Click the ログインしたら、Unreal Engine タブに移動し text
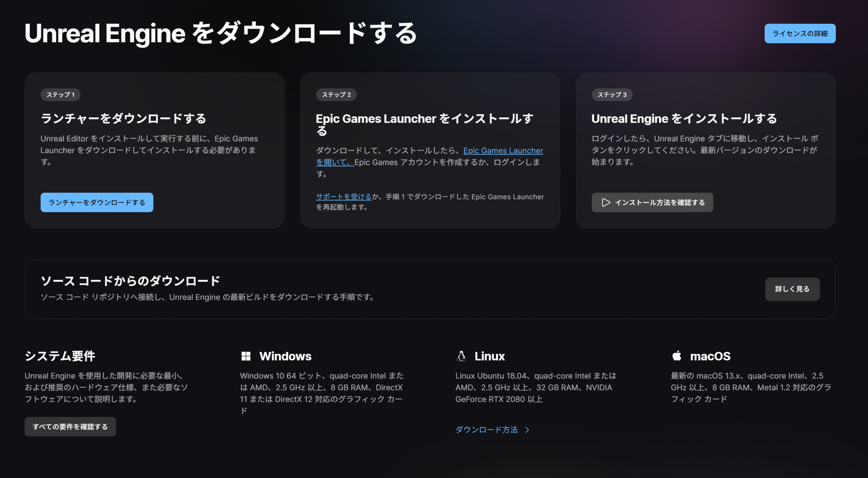Screen dimensions: 868x478 (x=705, y=150)
